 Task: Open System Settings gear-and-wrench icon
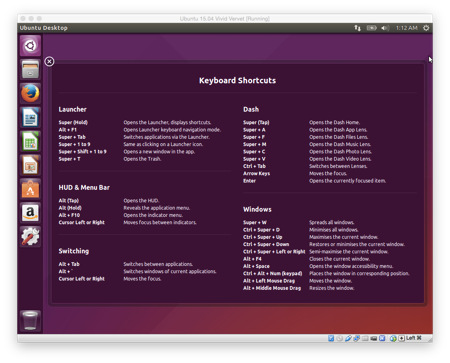(30, 237)
